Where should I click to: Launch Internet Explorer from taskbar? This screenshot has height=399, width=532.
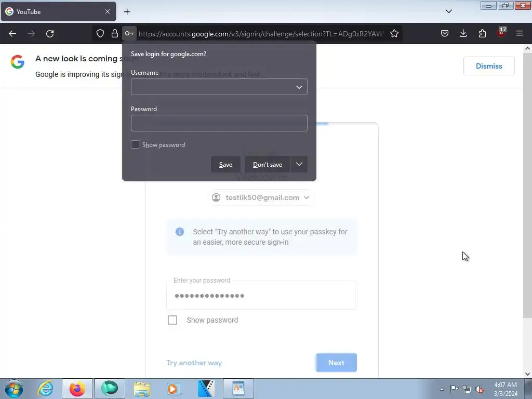(46, 389)
